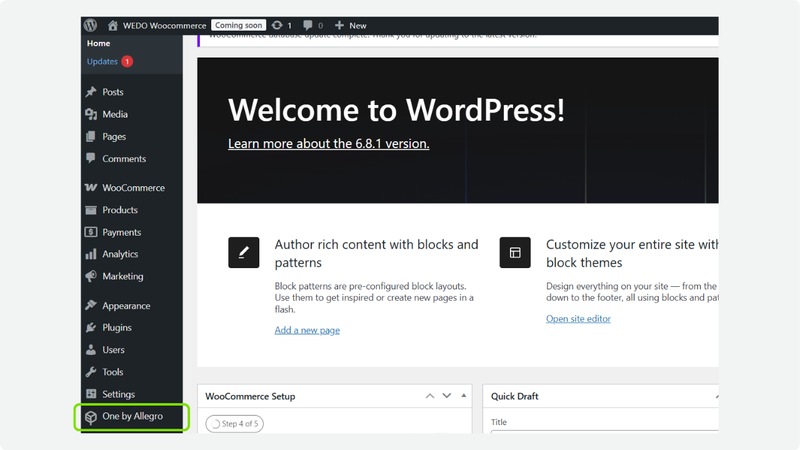This screenshot has width=800, height=450.
Task: Click the Payments dollar icon
Action: coord(91,232)
